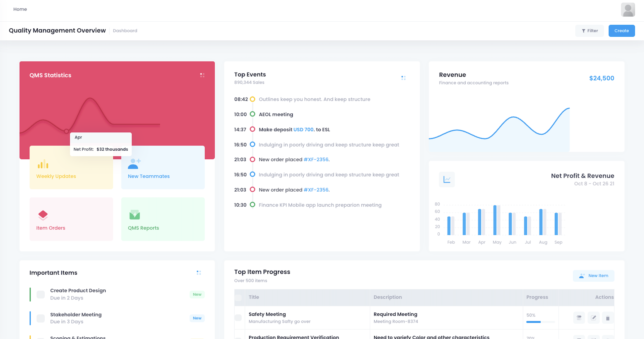
Task: Tick the Safety Meeting row checkbox
Action: coord(238,318)
